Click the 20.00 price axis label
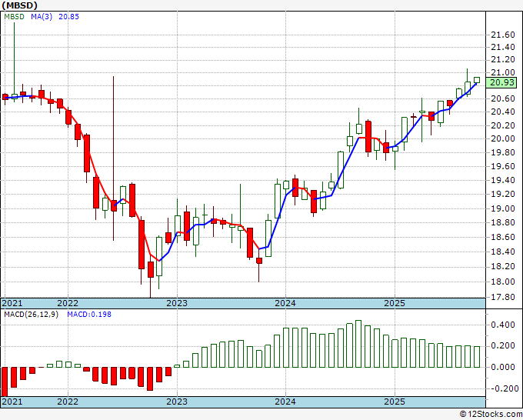Viewport: 523px width, 420px height. click(503, 138)
